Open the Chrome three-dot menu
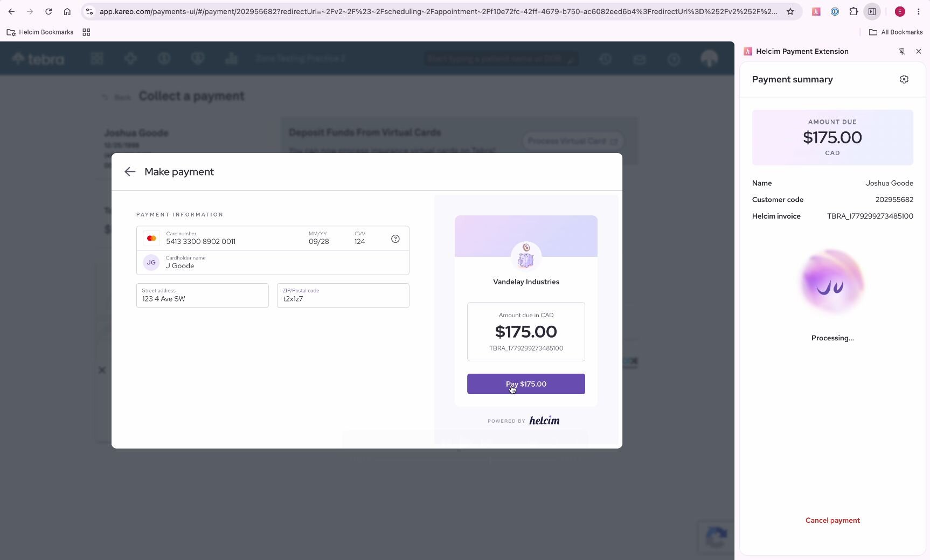 pyautogui.click(x=919, y=11)
